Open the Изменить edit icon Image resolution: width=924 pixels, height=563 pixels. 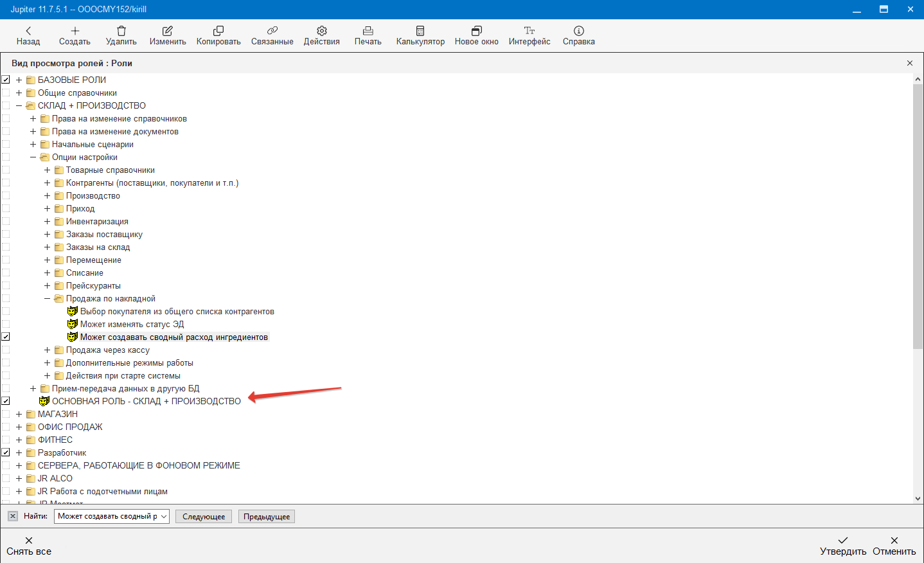point(168,31)
